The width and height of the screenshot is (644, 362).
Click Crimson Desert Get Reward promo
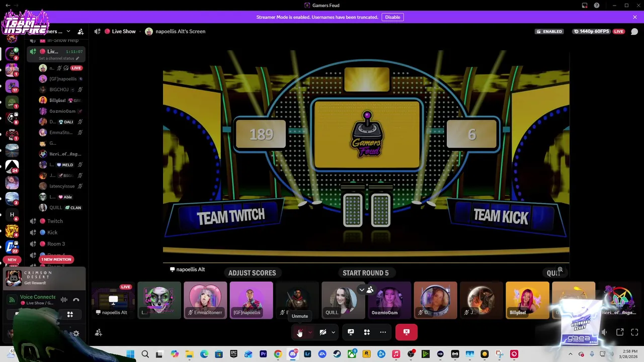(x=44, y=278)
